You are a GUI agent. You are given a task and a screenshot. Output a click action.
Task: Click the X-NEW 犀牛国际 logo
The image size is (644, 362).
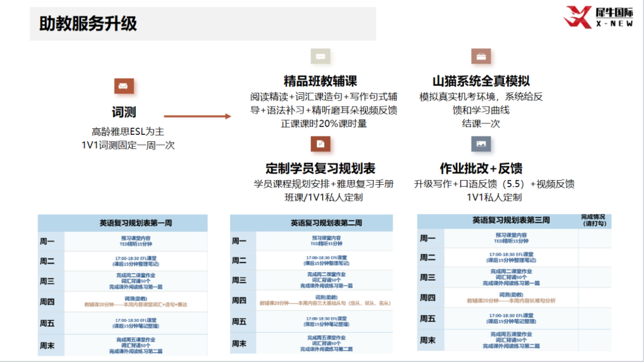tap(598, 17)
